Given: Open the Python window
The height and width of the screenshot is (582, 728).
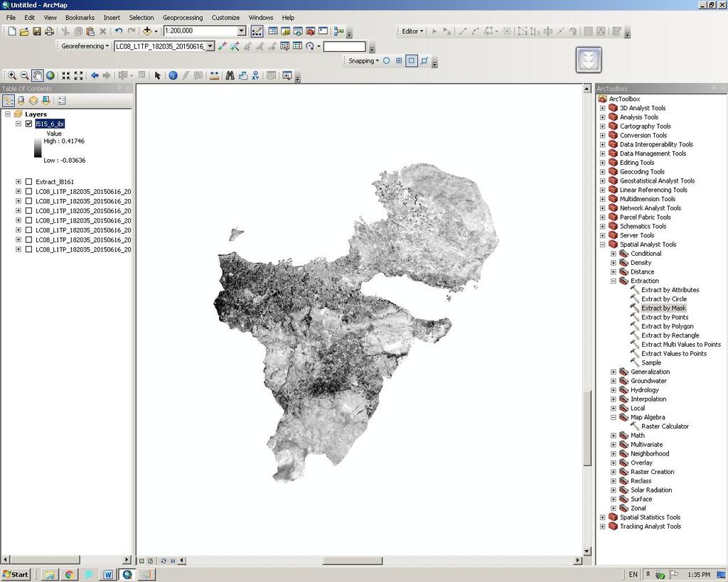Looking at the screenshot, I should (x=323, y=31).
